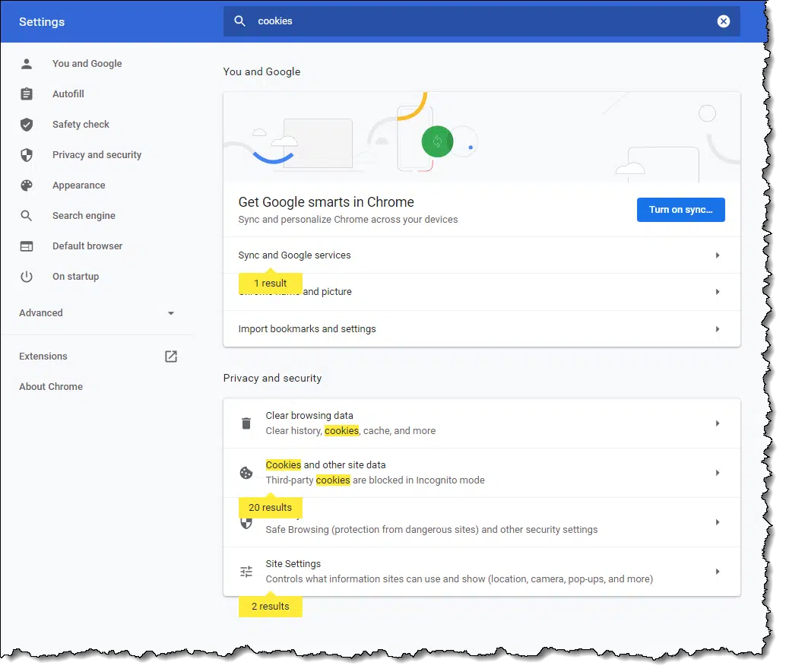Viewport: 786px width, 672px height.
Task: Click the trash icon for Clear browsing data
Action: (x=246, y=423)
